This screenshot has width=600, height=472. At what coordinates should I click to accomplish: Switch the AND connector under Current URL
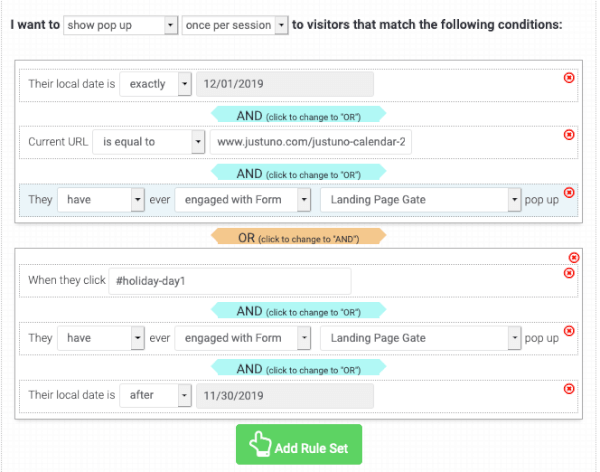click(x=298, y=172)
